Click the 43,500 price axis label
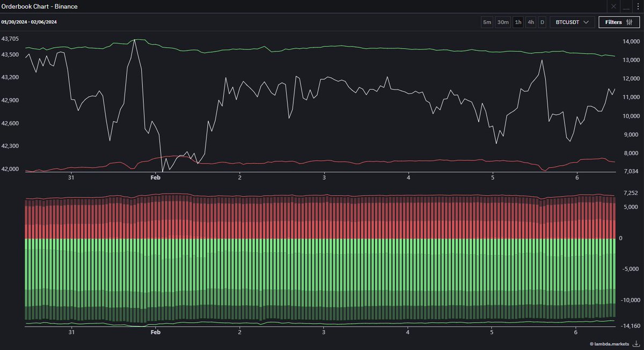The width and height of the screenshot is (644, 350). pos(10,55)
